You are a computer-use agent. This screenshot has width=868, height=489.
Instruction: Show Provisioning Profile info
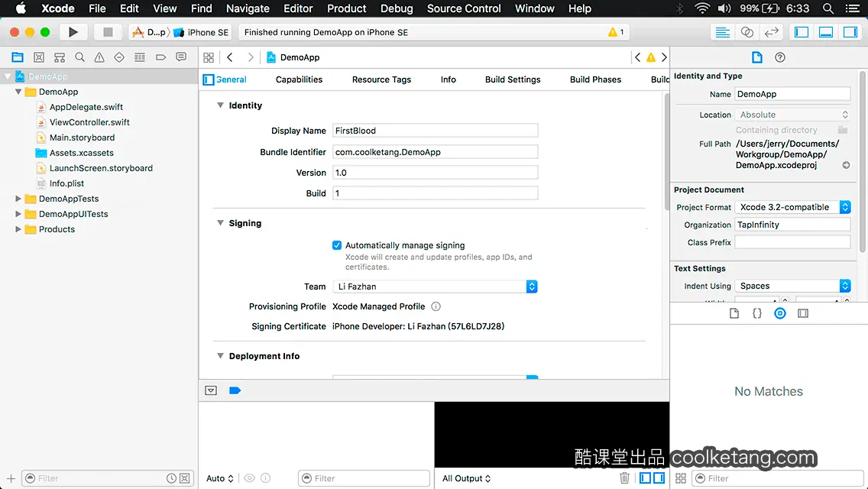pyautogui.click(x=436, y=306)
